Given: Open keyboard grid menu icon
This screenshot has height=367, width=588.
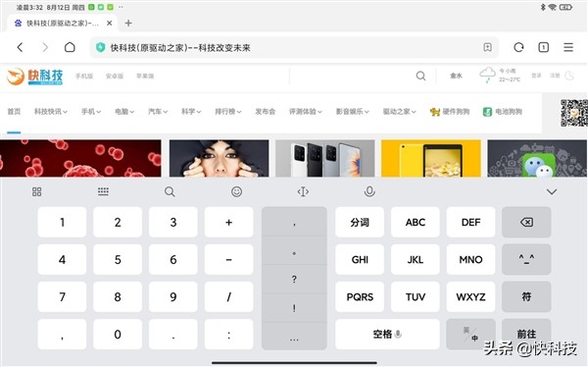Looking at the screenshot, I should point(37,192).
